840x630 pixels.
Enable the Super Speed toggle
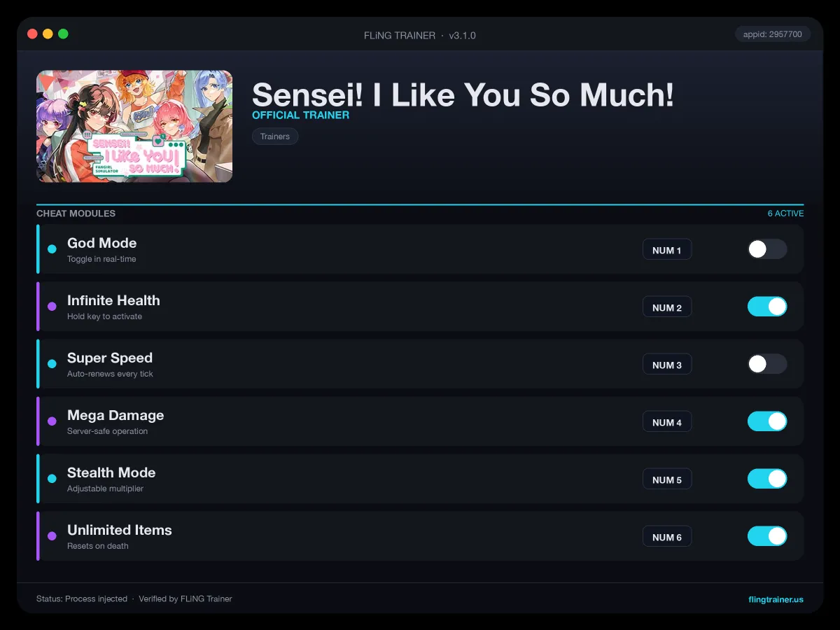[767, 364]
